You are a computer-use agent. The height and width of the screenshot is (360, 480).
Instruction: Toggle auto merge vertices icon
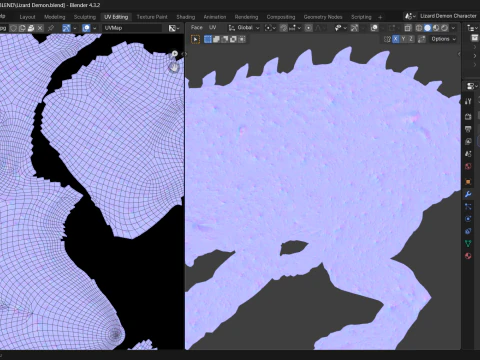(x=422, y=39)
